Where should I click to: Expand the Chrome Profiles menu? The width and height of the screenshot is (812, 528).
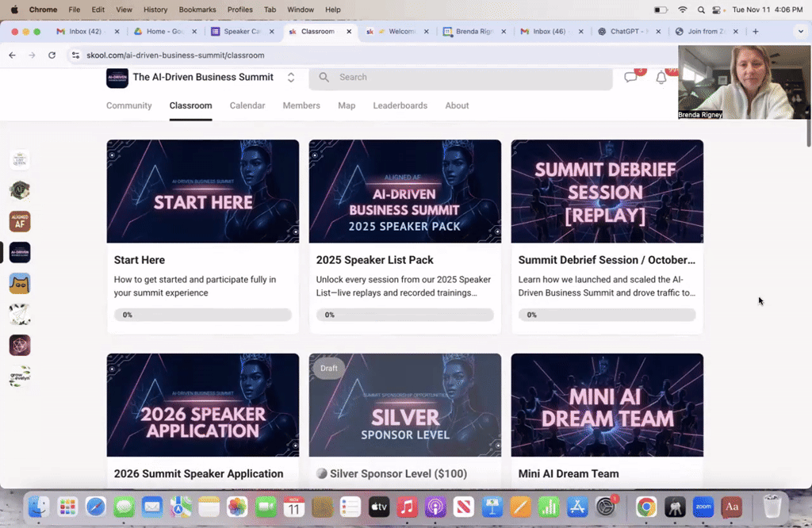[239, 10]
